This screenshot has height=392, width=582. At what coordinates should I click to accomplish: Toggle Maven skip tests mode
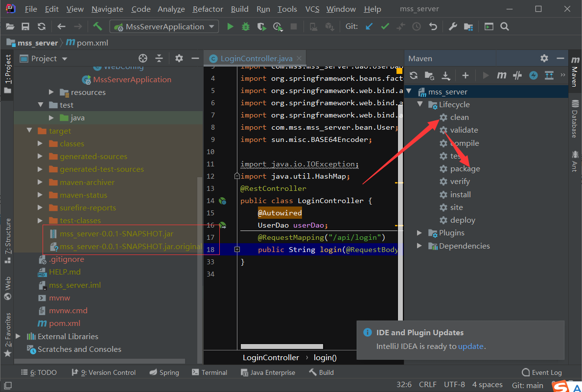(534, 75)
